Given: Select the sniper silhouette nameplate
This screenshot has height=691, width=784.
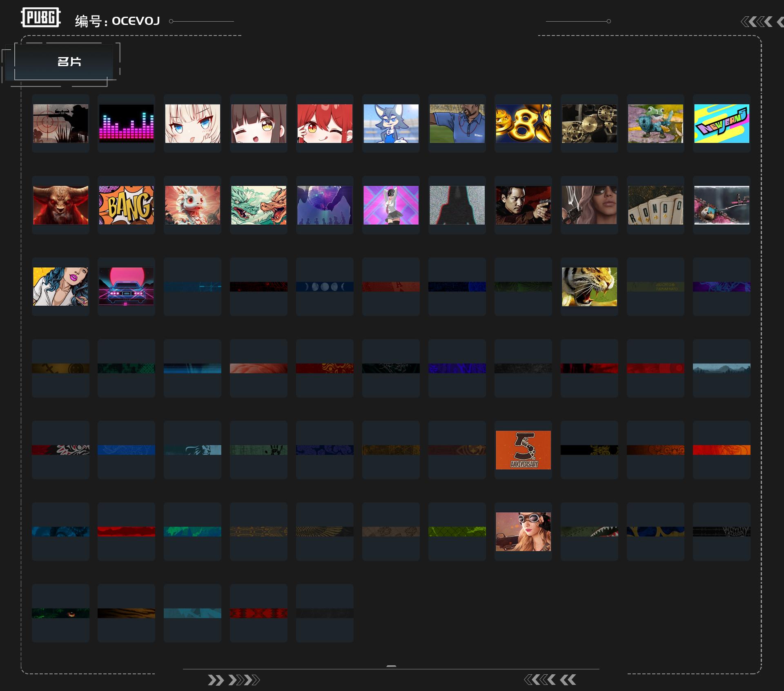Looking at the screenshot, I should 60,123.
